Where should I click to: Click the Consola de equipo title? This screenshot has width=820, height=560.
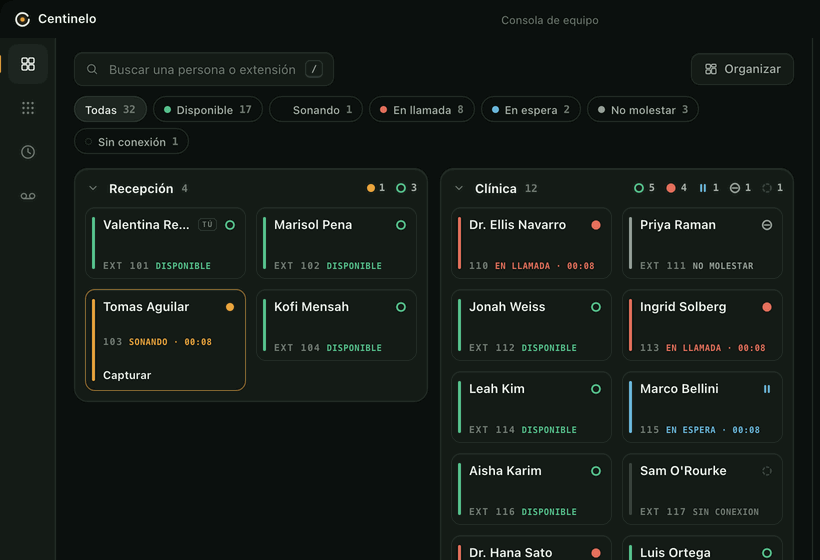tap(550, 20)
